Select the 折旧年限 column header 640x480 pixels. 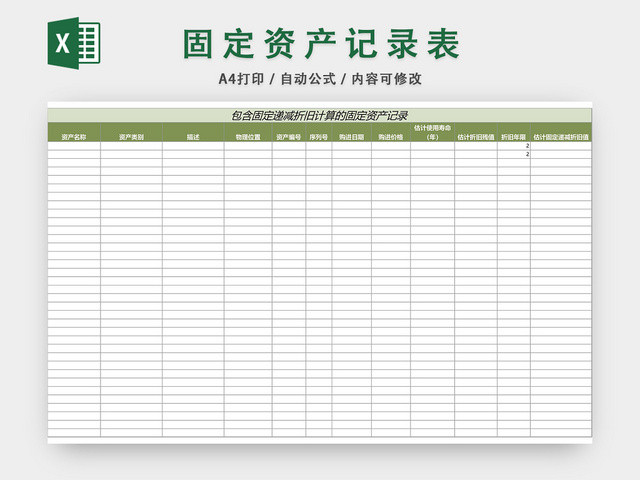tap(514, 132)
